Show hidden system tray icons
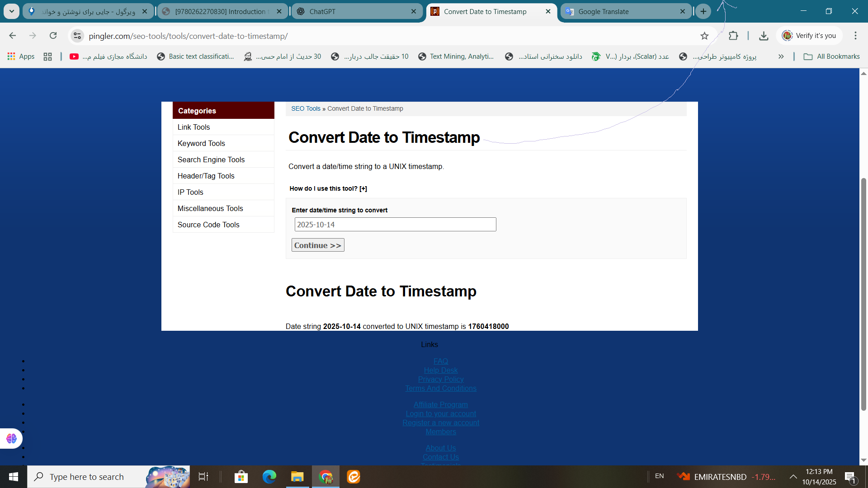868x488 pixels. click(x=793, y=477)
